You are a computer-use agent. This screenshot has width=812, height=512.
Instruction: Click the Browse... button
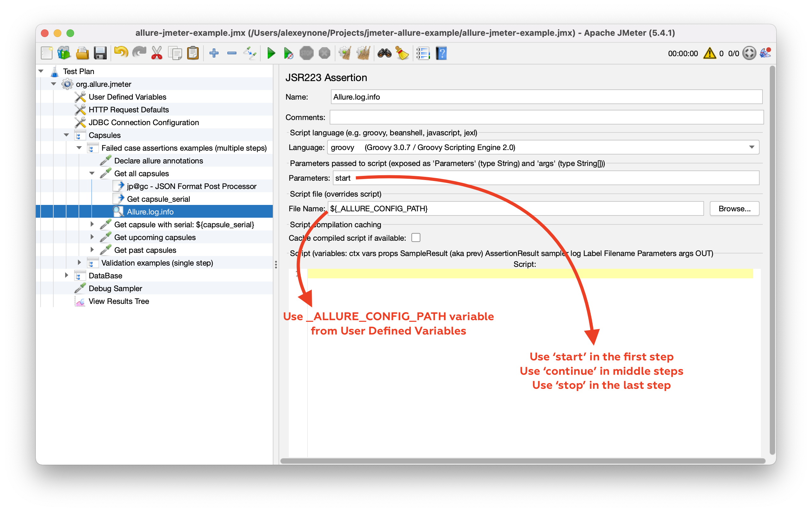pos(734,209)
